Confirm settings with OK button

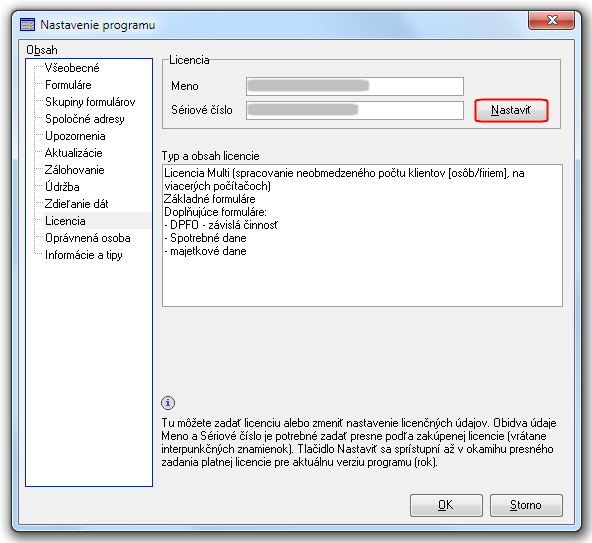446,505
